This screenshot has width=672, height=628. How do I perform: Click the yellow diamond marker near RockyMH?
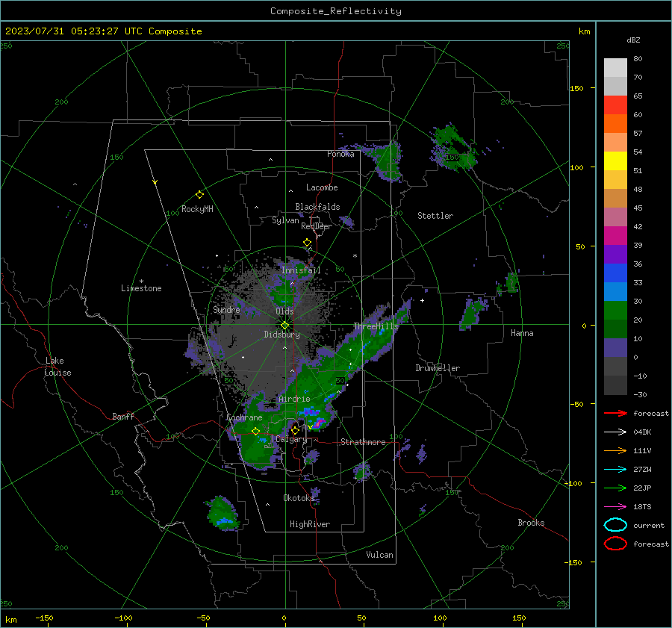[x=199, y=195]
